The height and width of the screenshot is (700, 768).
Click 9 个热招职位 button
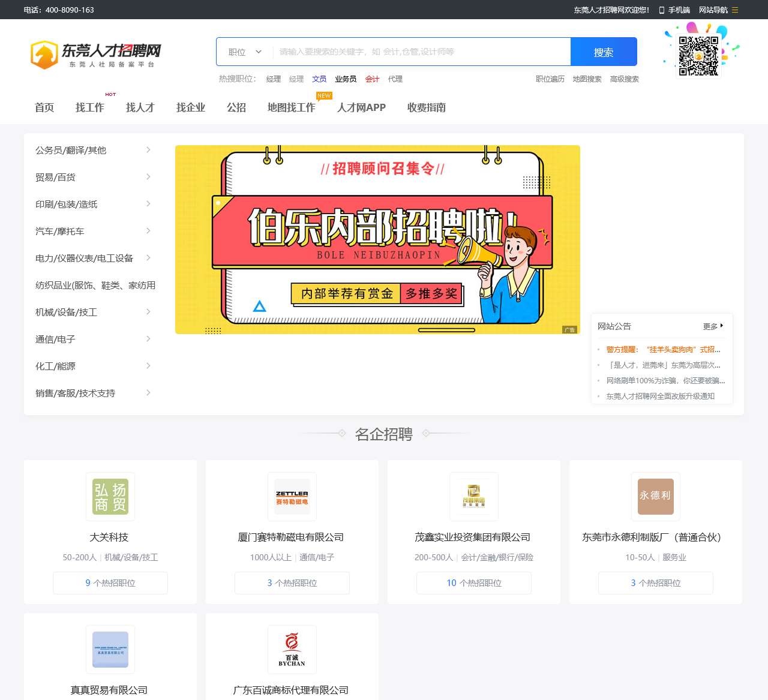[110, 583]
